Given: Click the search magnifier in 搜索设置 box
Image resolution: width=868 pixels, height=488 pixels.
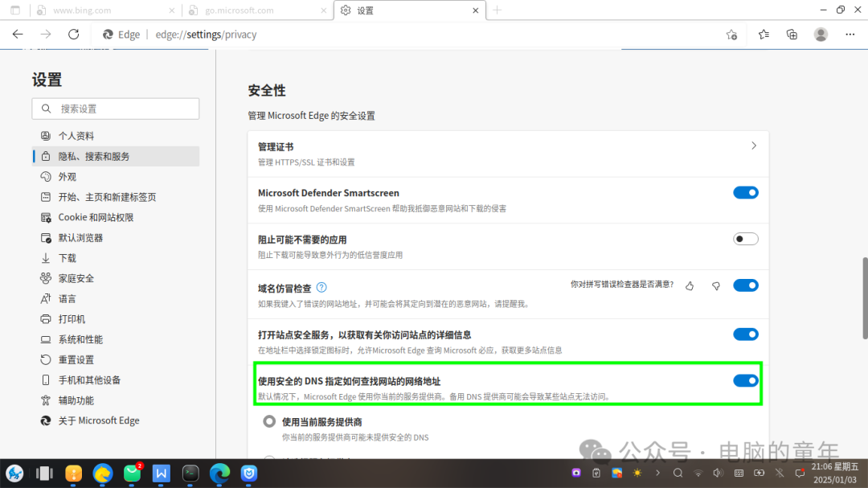Looking at the screenshot, I should (47, 109).
